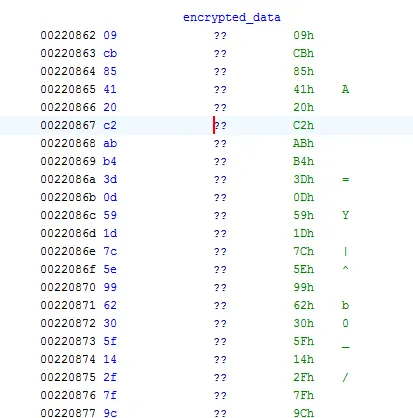This screenshot has height=418, width=413.
Task: Click address 00220865
Action: click(68, 89)
